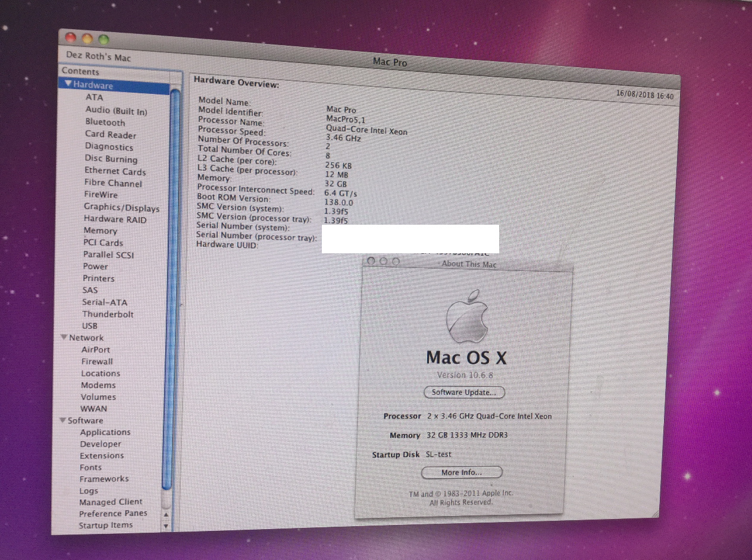Select PCI Cards entry
Image resolution: width=752 pixels, height=560 pixels.
tap(103, 243)
